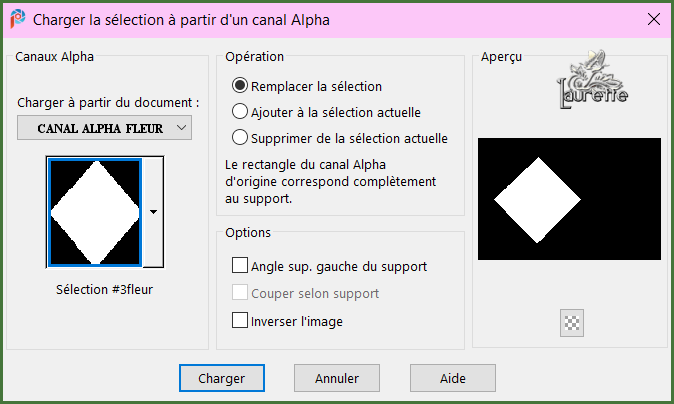Enable Angle sup. gauche du support checkbox

[240, 266]
